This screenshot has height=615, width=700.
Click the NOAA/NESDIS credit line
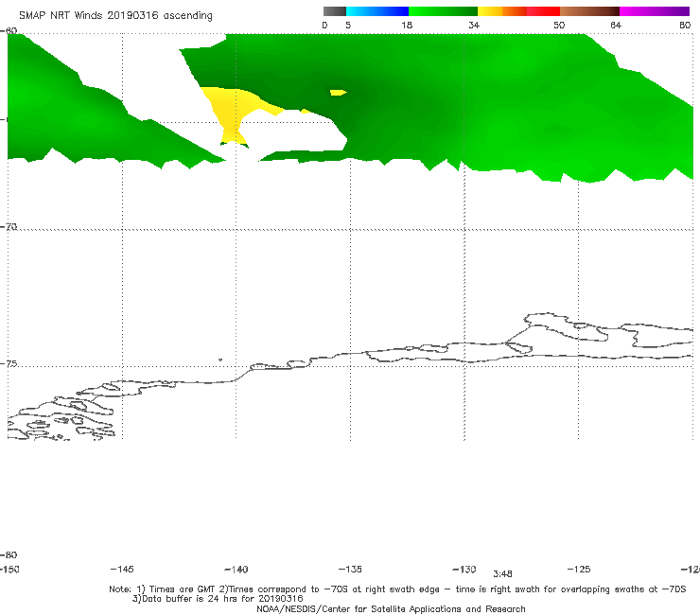391,609
